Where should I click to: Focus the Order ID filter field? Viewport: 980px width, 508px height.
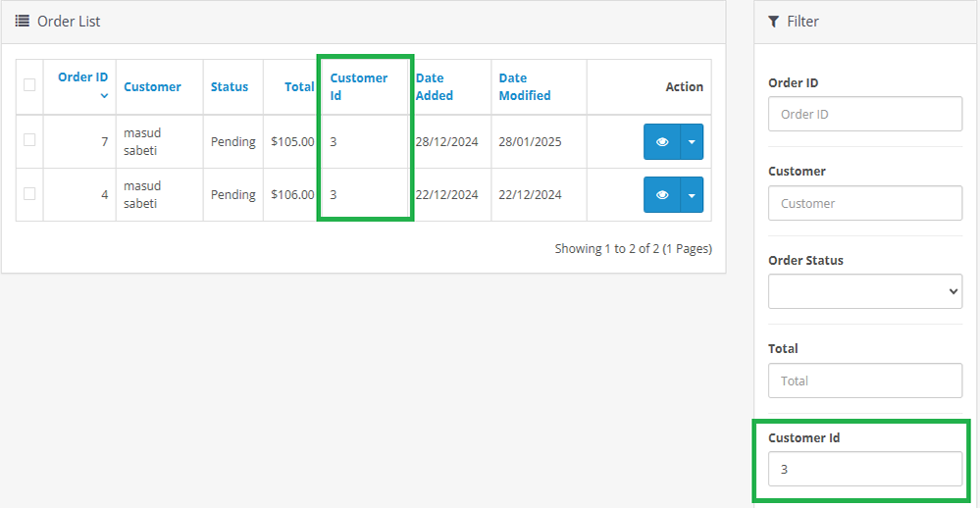pyautogui.click(x=864, y=114)
